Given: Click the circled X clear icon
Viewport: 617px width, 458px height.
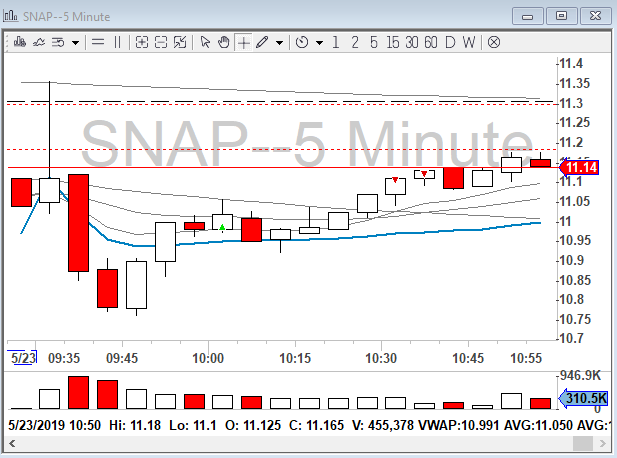Looking at the screenshot, I should pyautogui.click(x=494, y=42).
